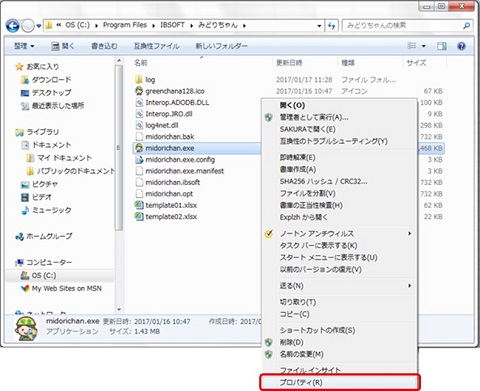Image resolution: width=480 pixels, height=391 pixels.
Task: Sort by 名前 column header
Action: point(141,63)
